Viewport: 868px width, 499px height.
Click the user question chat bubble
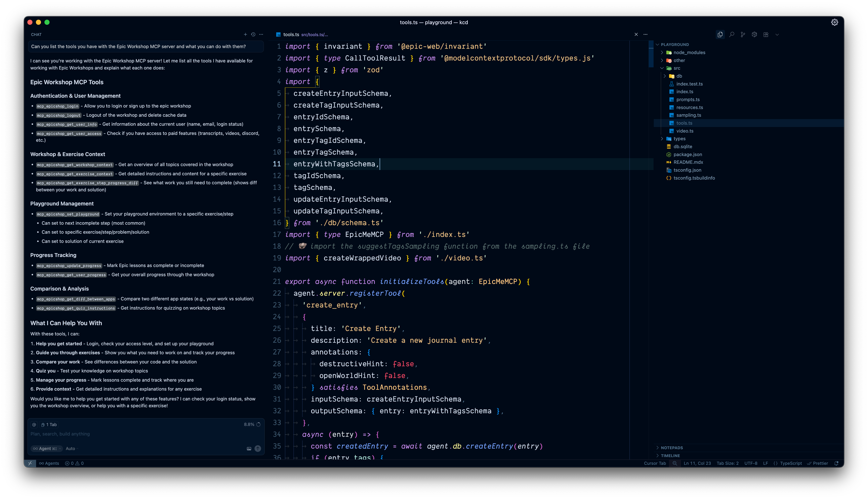(146, 47)
